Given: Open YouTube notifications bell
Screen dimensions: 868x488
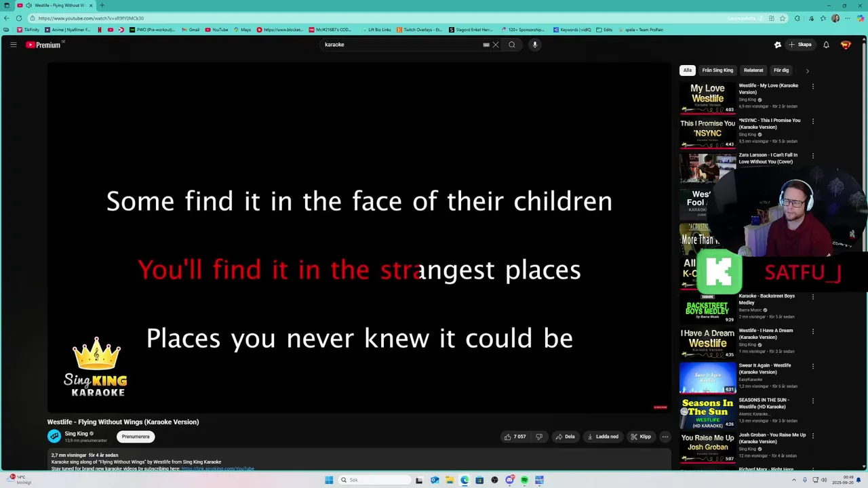Looking at the screenshot, I should point(826,45).
